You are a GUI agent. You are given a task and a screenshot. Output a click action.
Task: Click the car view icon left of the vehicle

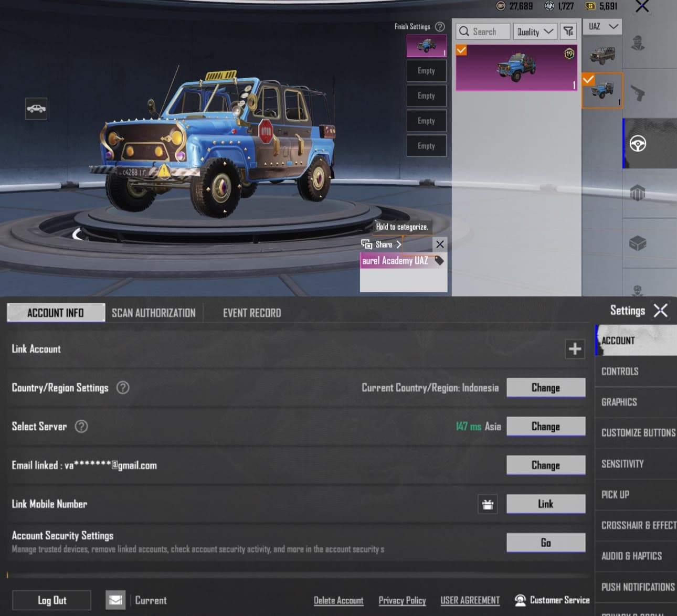click(x=36, y=109)
